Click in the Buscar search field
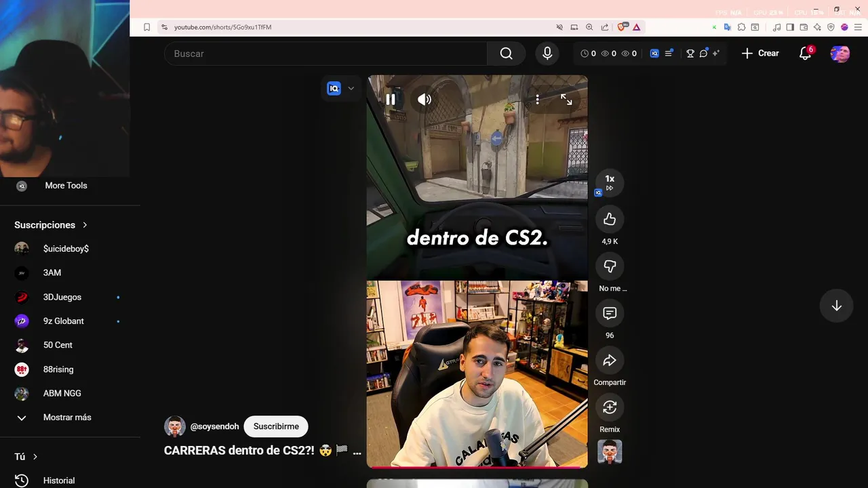The width and height of the screenshot is (868, 488). point(325,54)
